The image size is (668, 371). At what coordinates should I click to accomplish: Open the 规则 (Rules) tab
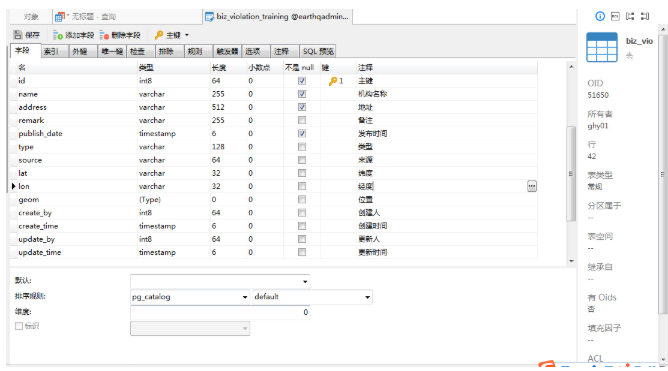click(x=199, y=51)
